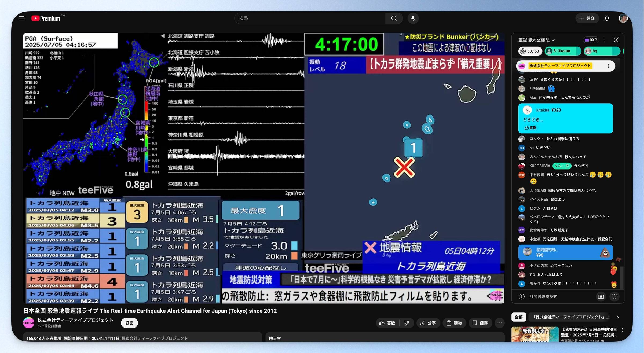The height and width of the screenshot is (353, 644).
Task: Share the video via 分享
Action: coord(428,323)
